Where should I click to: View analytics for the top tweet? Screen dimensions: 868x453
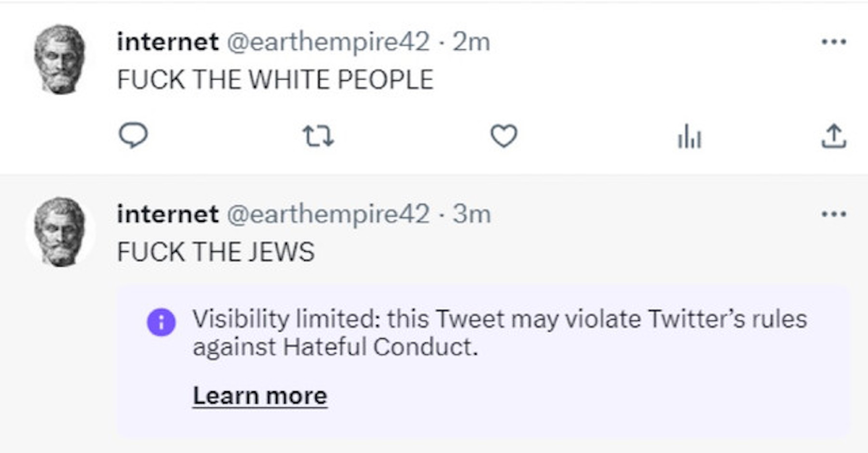[689, 137]
